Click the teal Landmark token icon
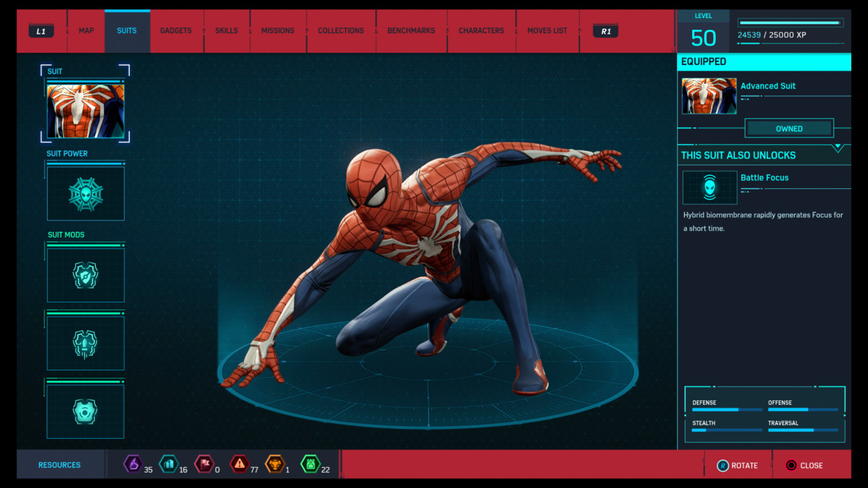868x488 pixels. [x=168, y=464]
